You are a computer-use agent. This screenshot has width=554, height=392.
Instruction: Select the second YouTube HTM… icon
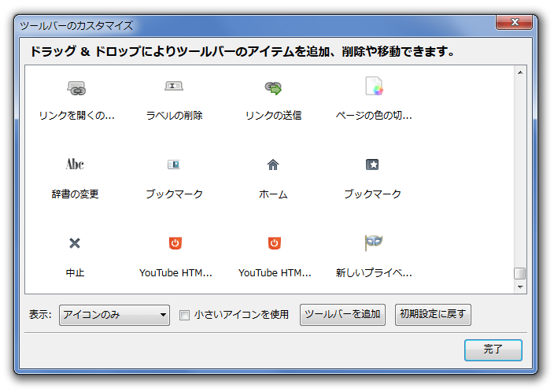pos(274,243)
